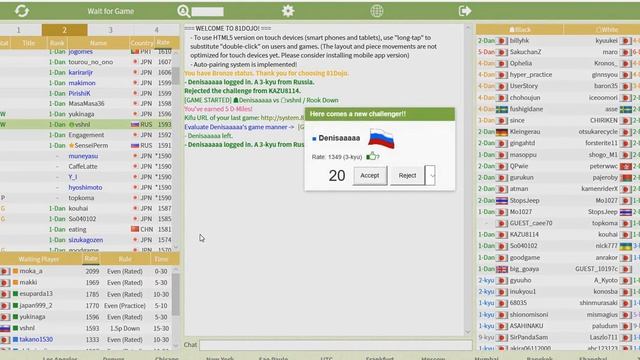Select game ASAHINAKU vs paludum
Image resolution: width=640 pixels, height=360 pixels.
click(x=558, y=326)
